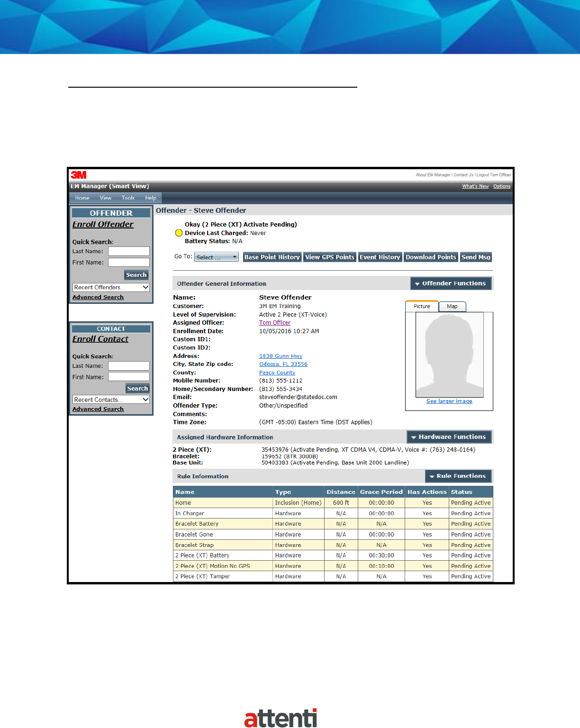580x728 pixels.
Task: Click the yellow status indicator circle
Action: [x=179, y=233]
